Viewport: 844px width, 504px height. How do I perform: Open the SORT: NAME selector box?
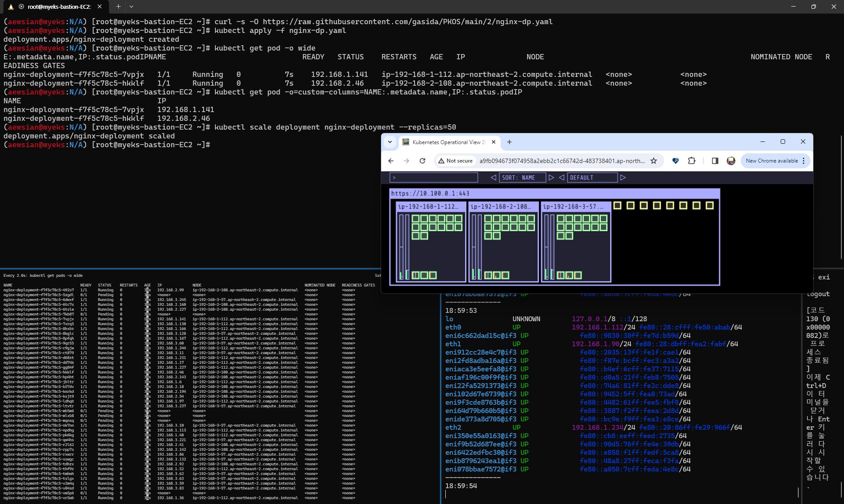522,178
